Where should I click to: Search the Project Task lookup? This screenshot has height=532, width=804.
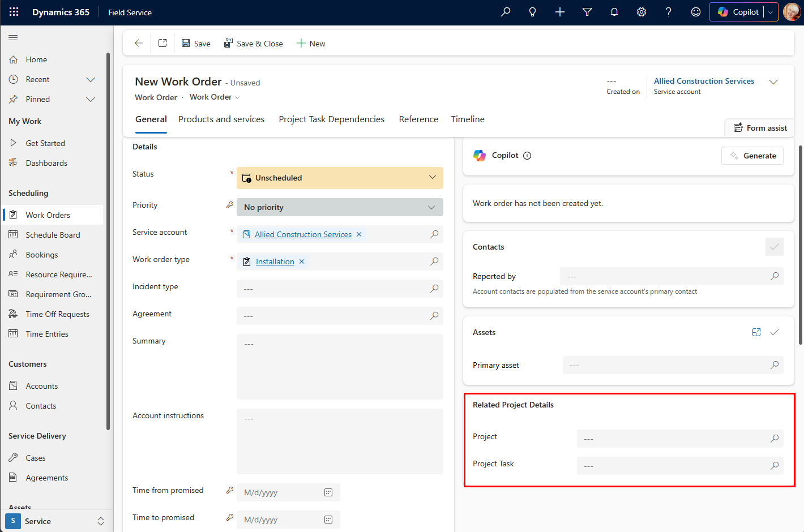click(775, 466)
